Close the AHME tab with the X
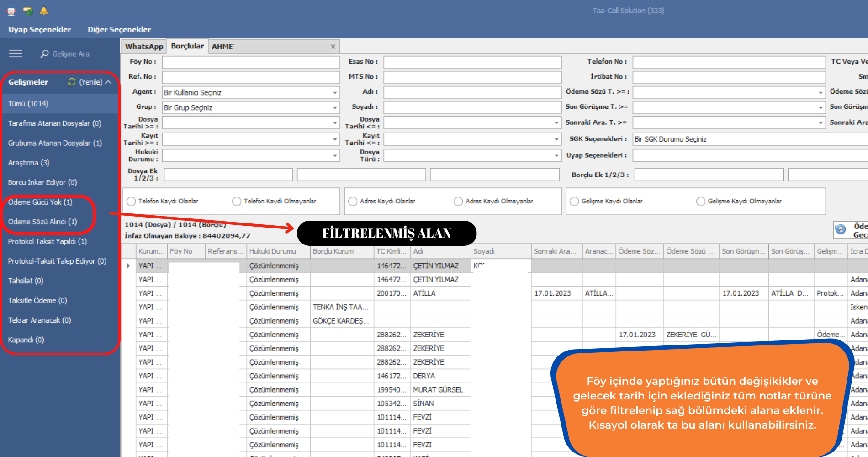This screenshot has width=868, height=457. pyautogui.click(x=333, y=47)
